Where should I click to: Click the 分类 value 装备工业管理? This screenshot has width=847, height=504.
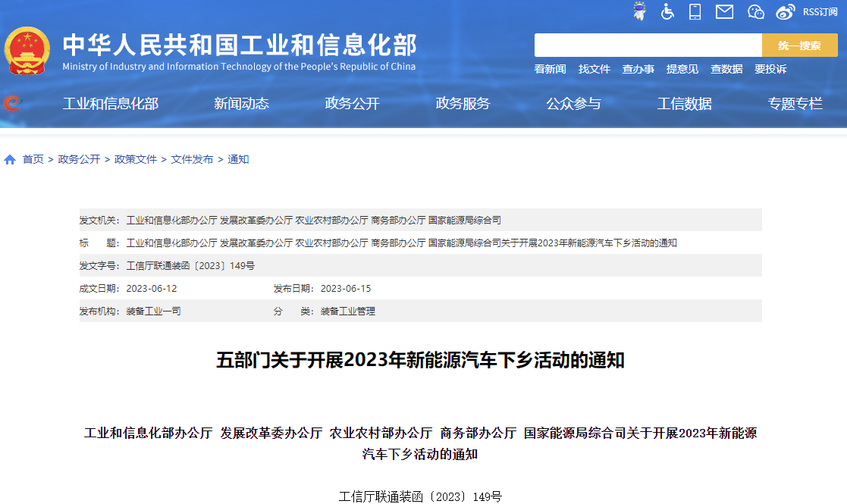(x=348, y=311)
